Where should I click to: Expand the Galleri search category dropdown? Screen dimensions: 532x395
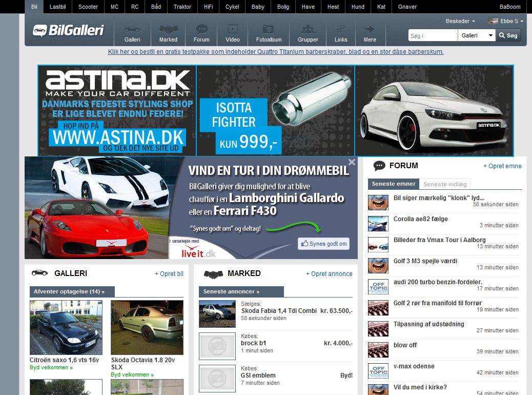click(x=477, y=35)
